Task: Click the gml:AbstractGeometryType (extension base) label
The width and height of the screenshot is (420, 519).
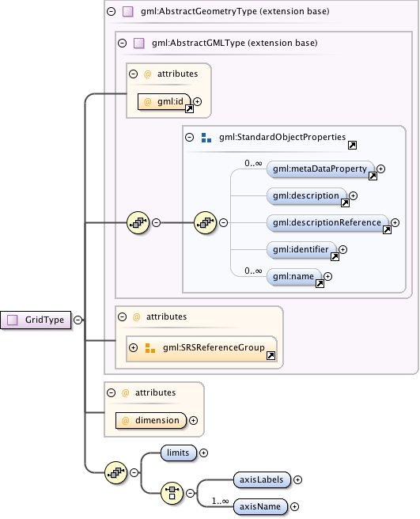Action: (235, 12)
